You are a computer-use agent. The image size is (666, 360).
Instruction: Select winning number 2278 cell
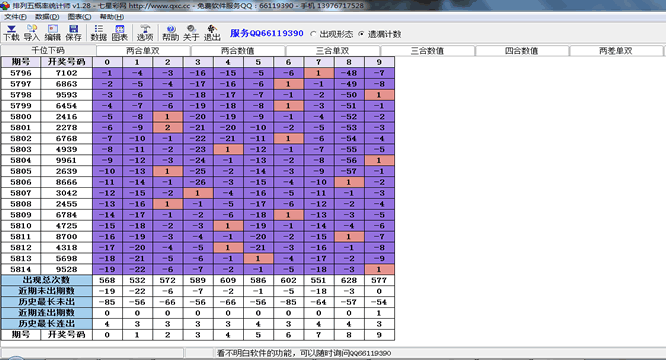click(x=66, y=128)
